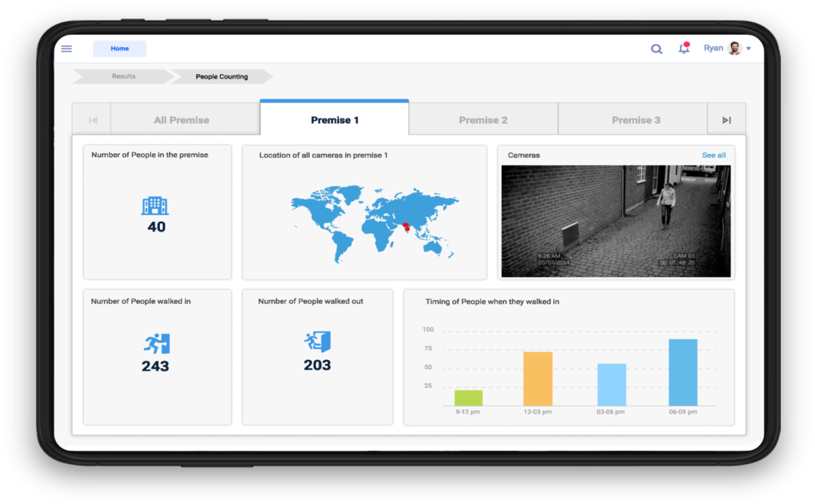Click 'Number of People walked in' title
The width and height of the screenshot is (815, 504).
pyautogui.click(x=141, y=301)
